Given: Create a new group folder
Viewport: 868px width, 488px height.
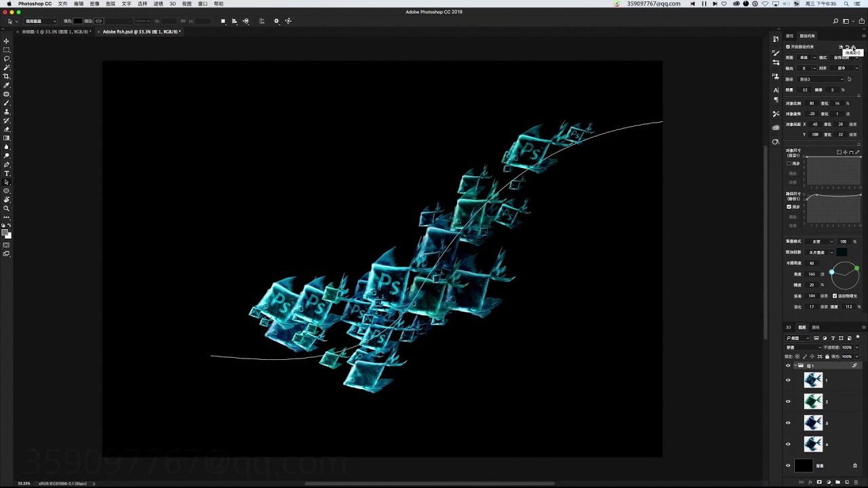Looking at the screenshot, I should tap(837, 482).
